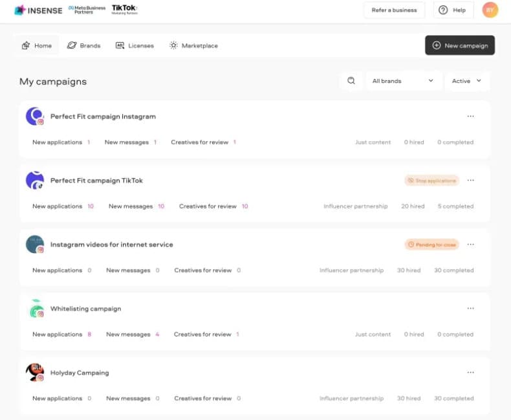Open options menu for Instagram videos for internet service
Viewport: 511px width, 420px height.
point(470,245)
